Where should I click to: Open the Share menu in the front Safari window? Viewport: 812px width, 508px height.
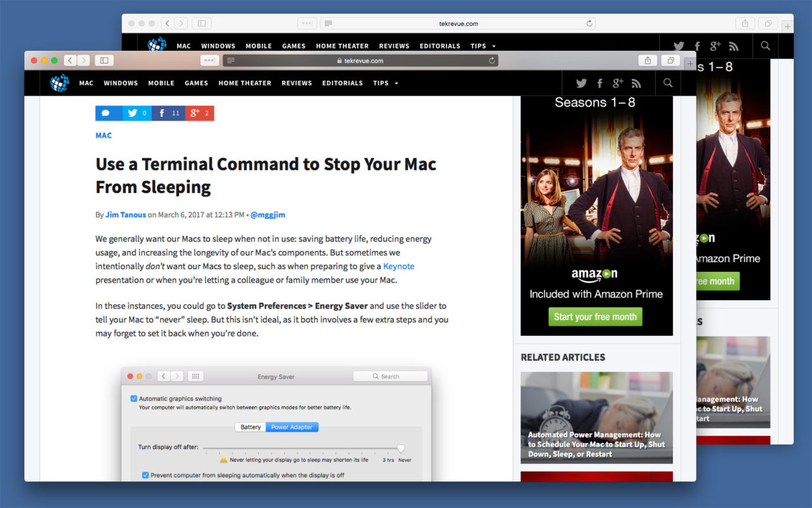pyautogui.click(x=648, y=60)
